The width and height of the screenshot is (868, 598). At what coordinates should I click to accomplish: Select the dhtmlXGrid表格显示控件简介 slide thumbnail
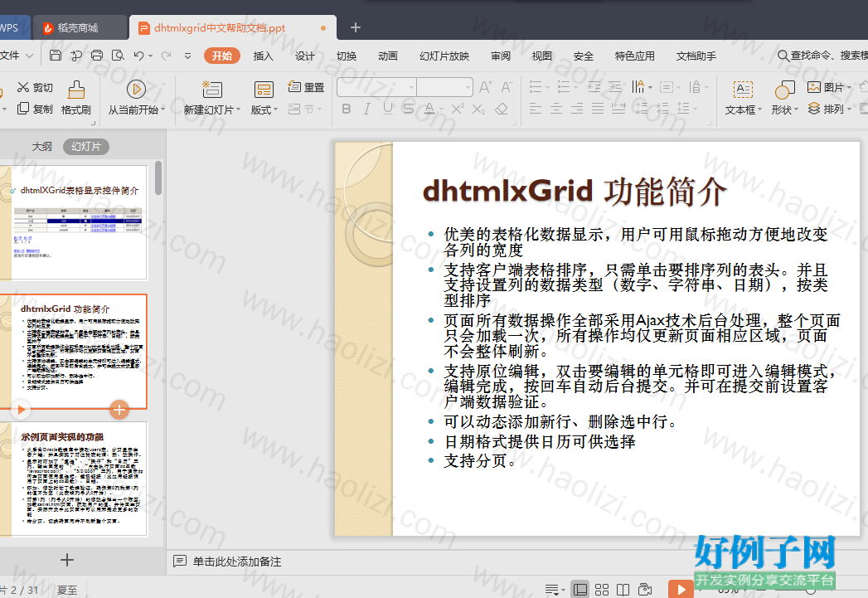point(74,222)
